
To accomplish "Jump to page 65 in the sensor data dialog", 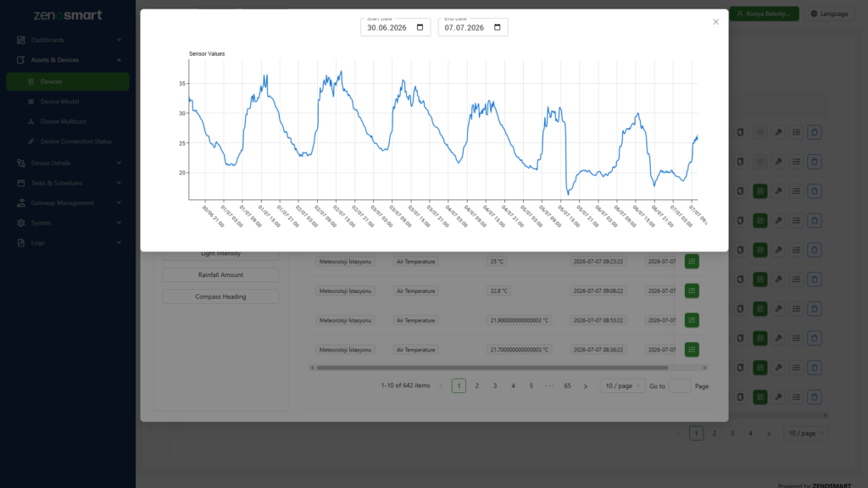I will point(567,385).
